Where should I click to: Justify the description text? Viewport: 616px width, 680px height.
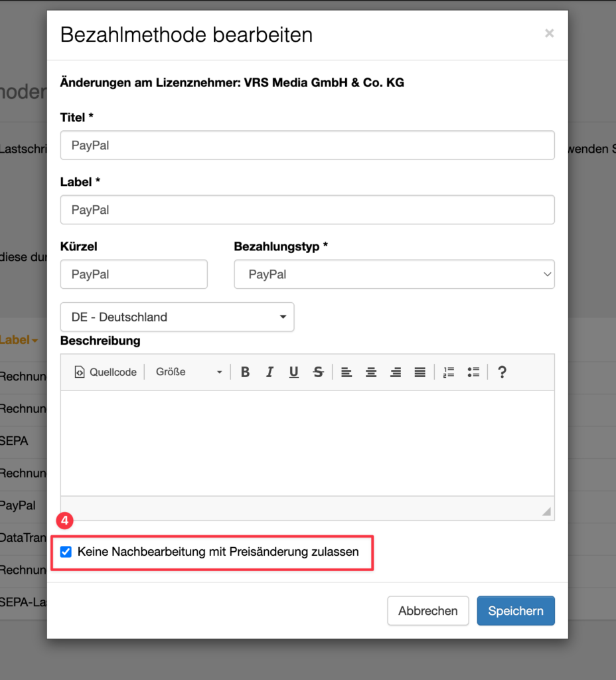tap(420, 372)
